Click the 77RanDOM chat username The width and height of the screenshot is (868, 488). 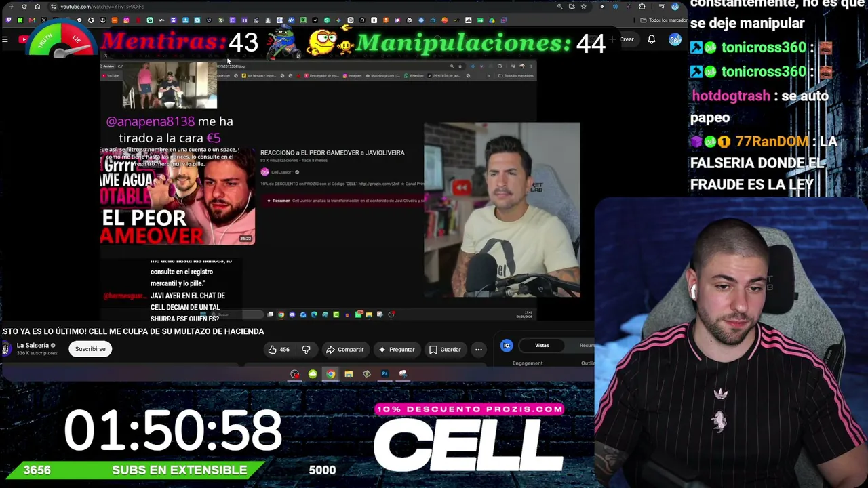[772, 142]
